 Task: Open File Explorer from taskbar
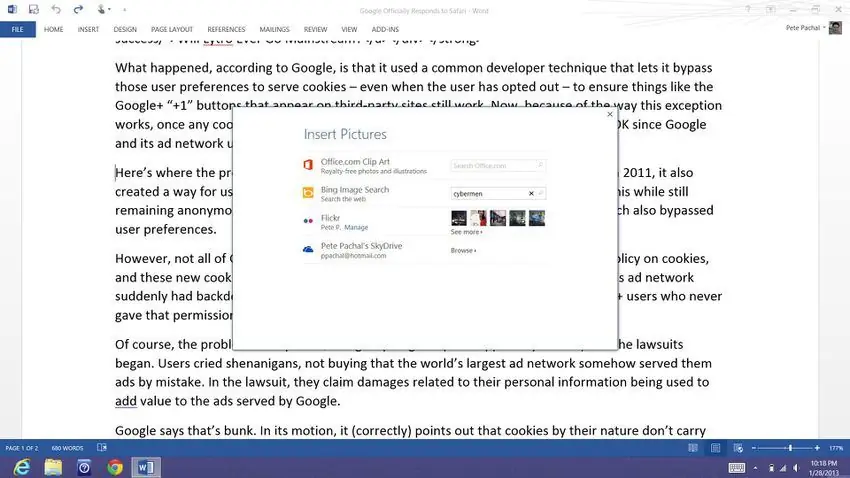[x=53, y=467]
